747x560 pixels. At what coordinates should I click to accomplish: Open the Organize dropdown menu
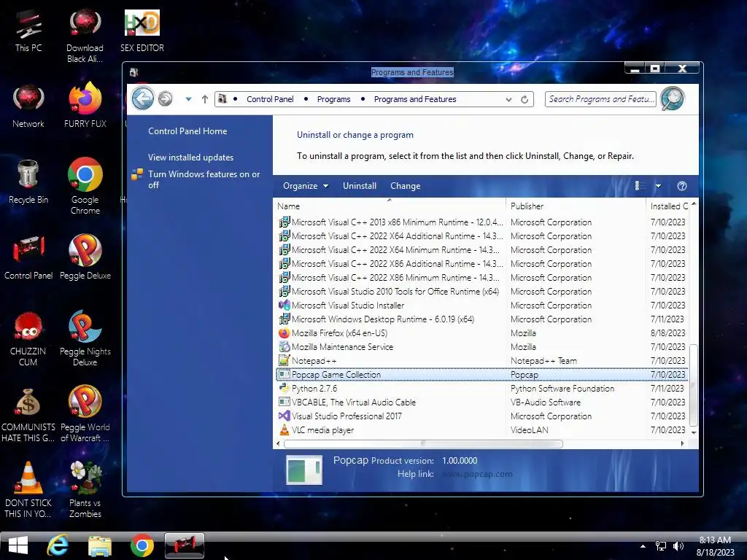pos(306,186)
